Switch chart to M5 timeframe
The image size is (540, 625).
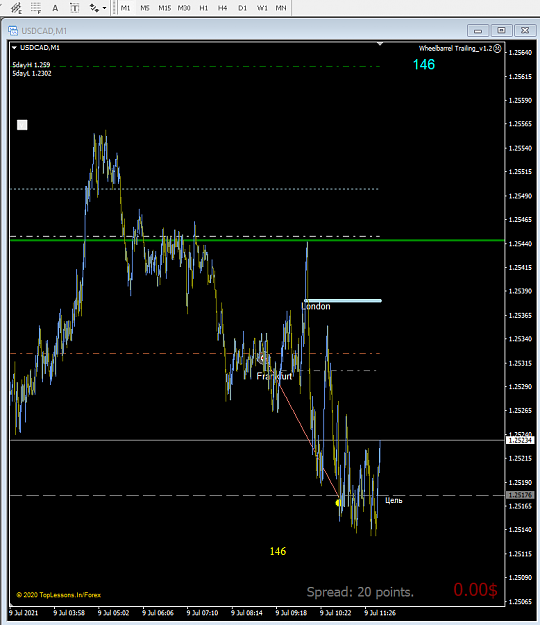145,8
